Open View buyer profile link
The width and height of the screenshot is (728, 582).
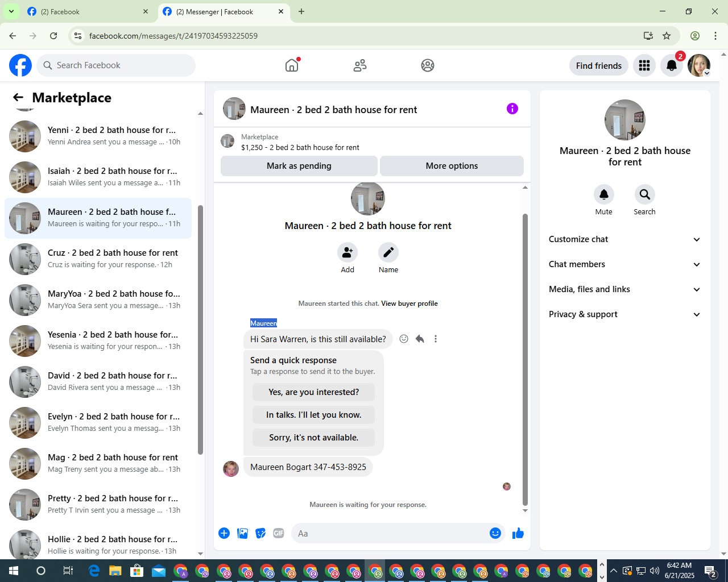(x=409, y=304)
